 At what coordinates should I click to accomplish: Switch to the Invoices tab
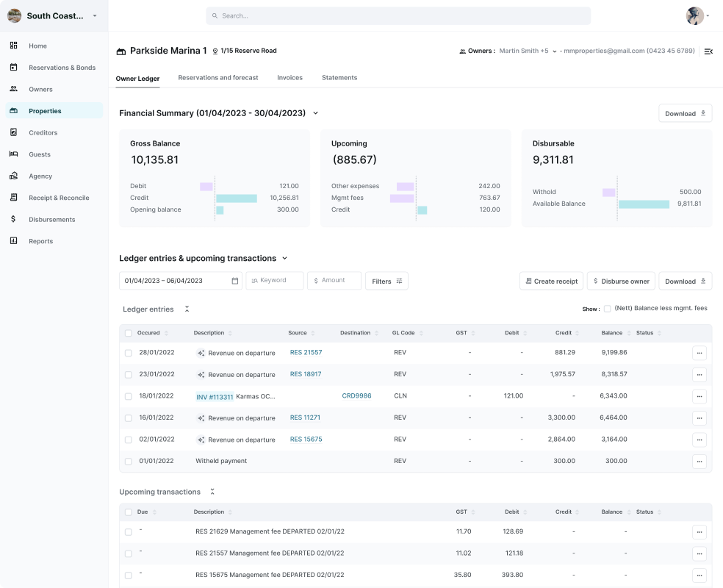(x=289, y=77)
